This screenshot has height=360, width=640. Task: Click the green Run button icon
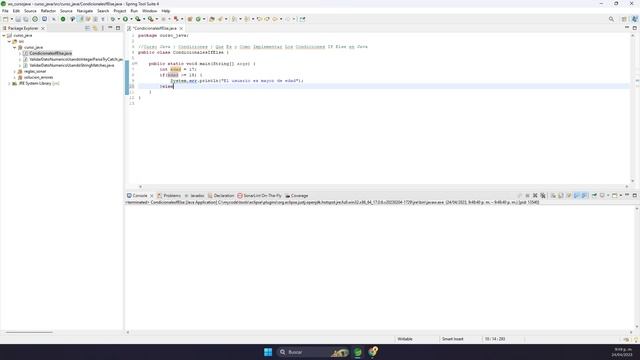(x=125, y=19)
